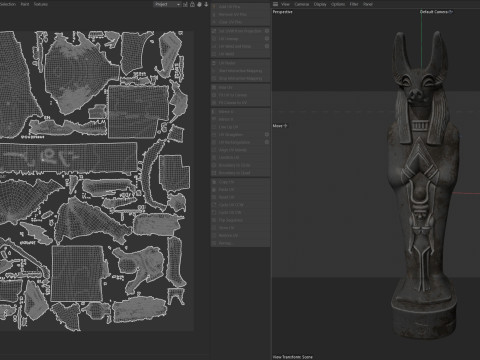Click the Clear UV Pins command
480x360 pixels.
point(240,22)
